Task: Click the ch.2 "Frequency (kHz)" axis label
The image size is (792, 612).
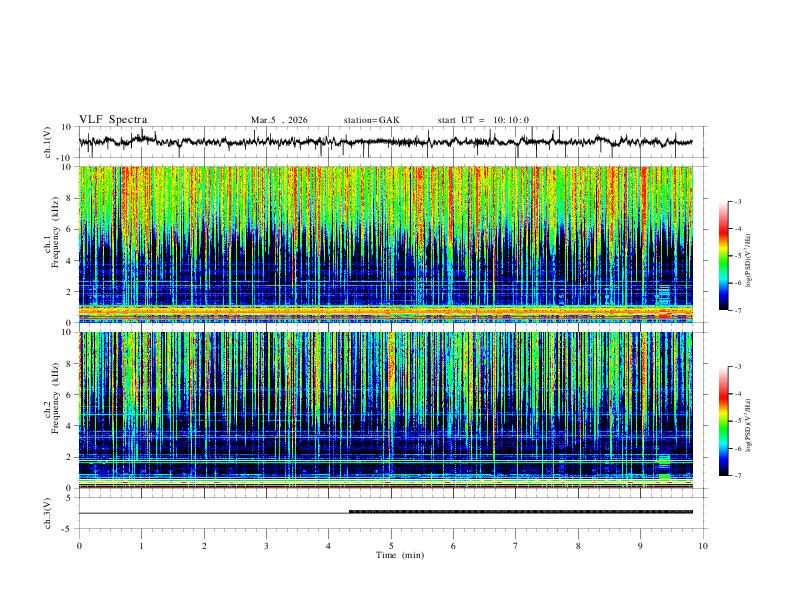Action: point(56,398)
